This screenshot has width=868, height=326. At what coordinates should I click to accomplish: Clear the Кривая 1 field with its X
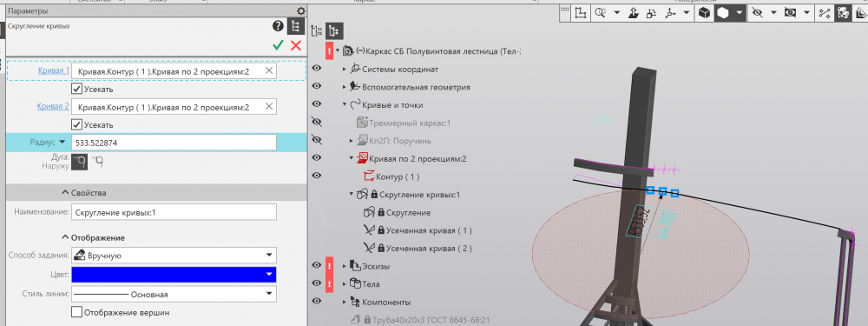(x=268, y=70)
